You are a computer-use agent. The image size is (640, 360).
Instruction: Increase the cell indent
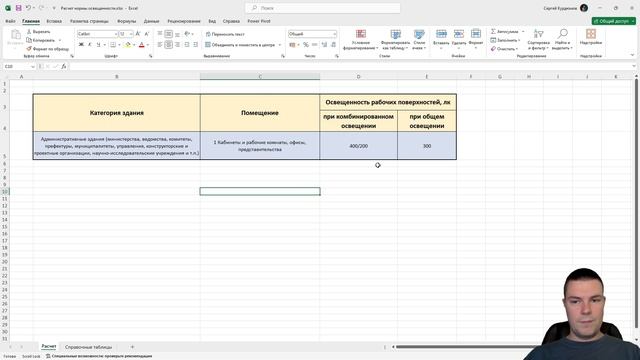coord(196,44)
